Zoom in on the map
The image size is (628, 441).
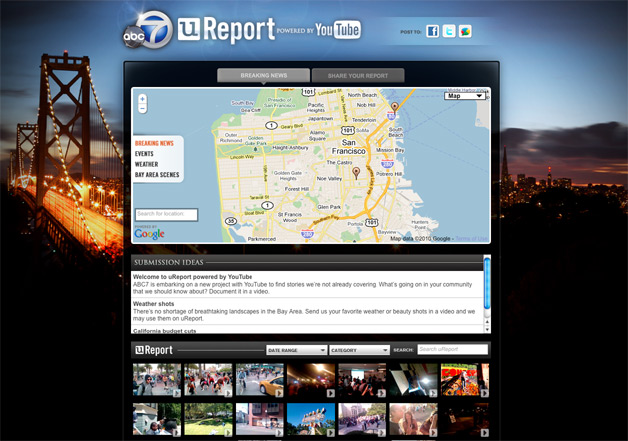(142, 99)
